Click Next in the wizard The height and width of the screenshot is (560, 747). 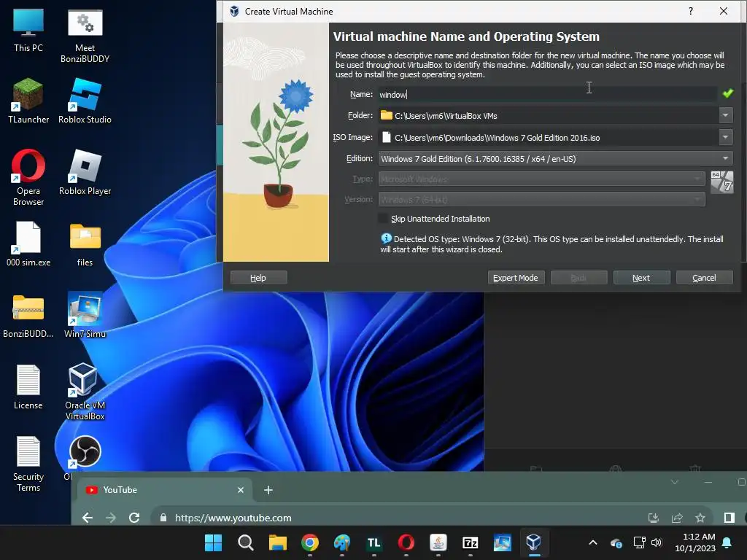coord(641,278)
